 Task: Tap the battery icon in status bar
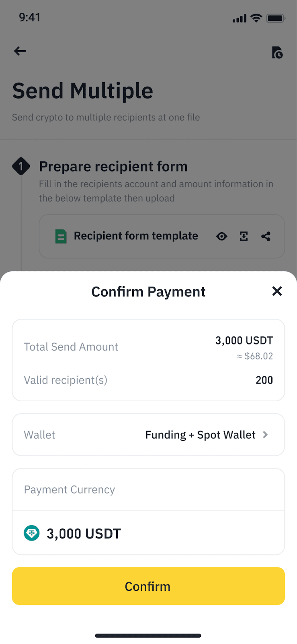coord(276,18)
